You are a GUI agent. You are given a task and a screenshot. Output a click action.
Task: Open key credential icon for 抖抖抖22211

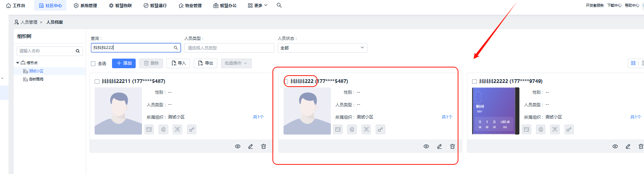[191, 129]
